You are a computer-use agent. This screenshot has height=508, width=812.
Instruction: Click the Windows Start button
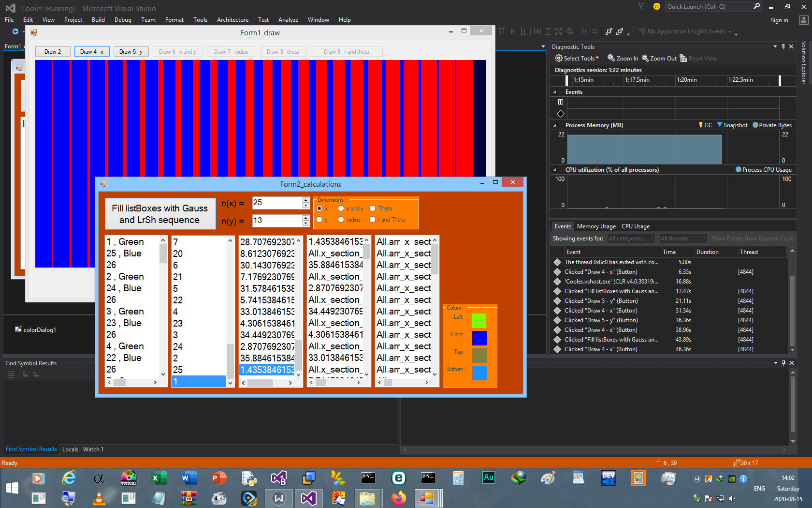tap(12, 488)
